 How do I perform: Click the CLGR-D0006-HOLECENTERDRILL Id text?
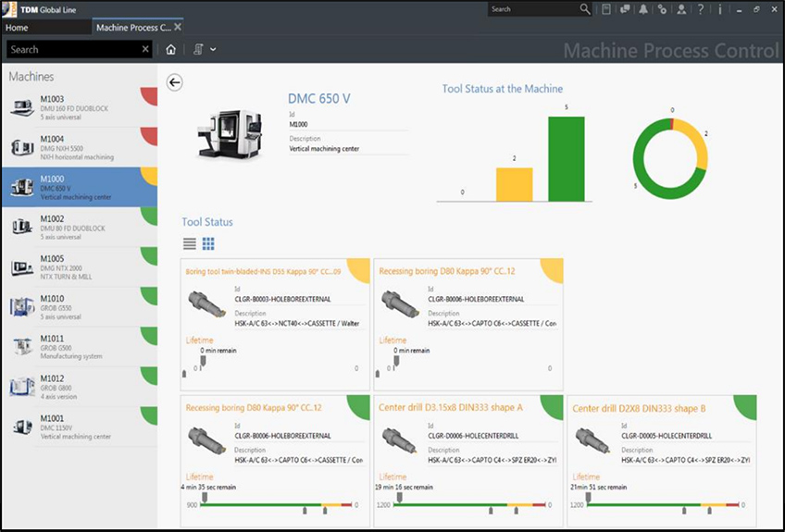[473, 436]
